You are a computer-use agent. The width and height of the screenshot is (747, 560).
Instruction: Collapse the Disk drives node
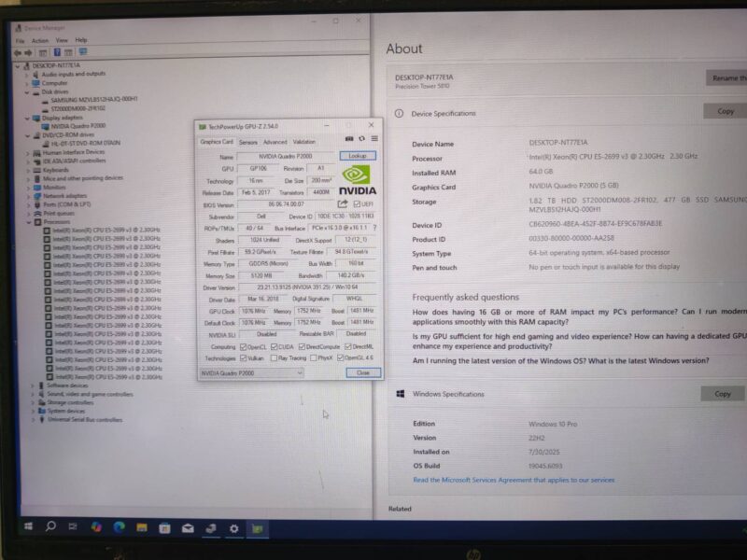coord(27,91)
